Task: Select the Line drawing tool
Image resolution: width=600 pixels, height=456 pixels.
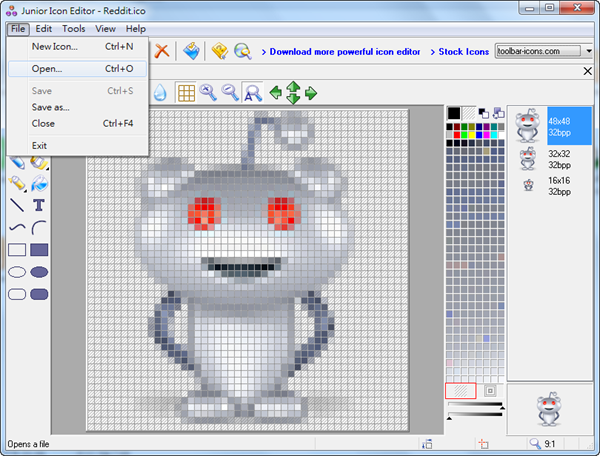Action: (x=17, y=205)
